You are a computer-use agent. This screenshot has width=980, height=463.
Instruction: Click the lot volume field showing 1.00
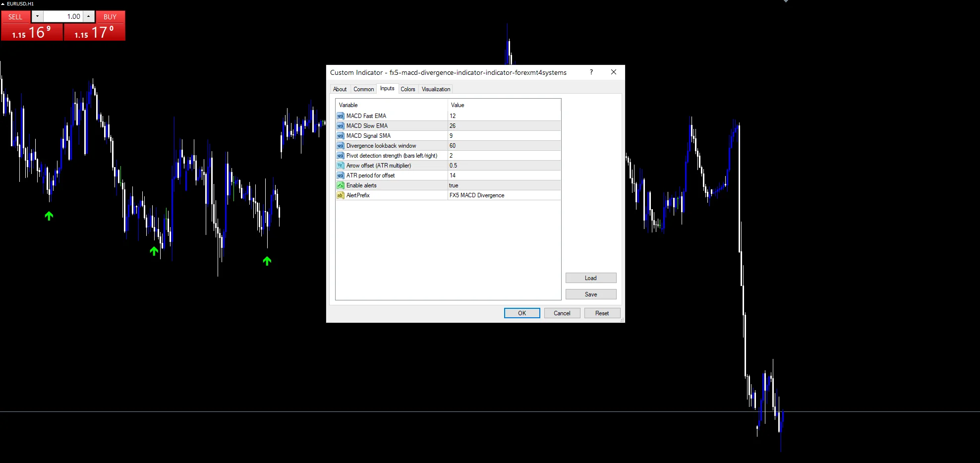coord(63,16)
